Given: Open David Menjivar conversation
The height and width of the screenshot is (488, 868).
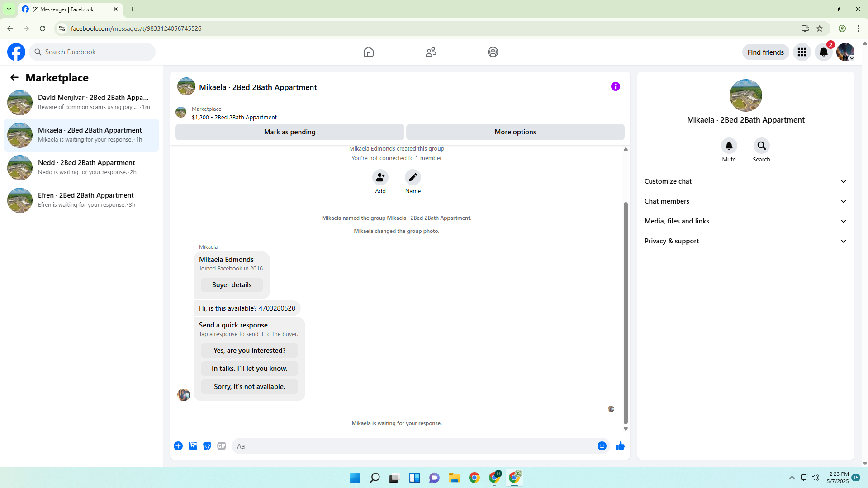Looking at the screenshot, I should tap(81, 103).
